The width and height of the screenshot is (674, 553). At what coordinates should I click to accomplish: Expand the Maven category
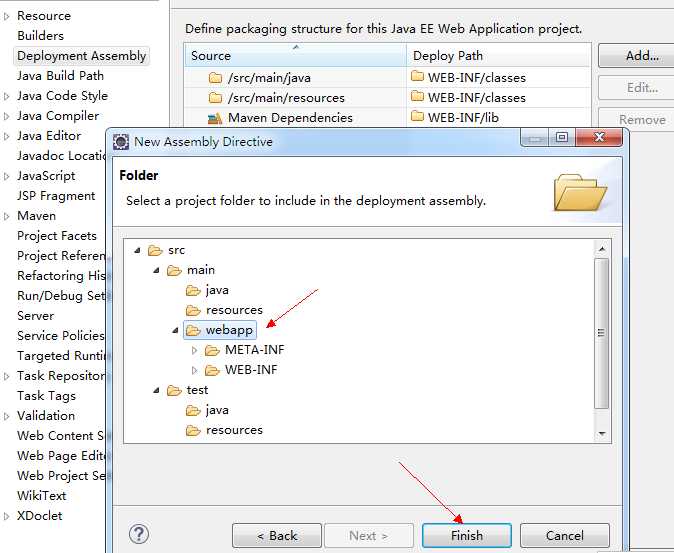[6, 216]
